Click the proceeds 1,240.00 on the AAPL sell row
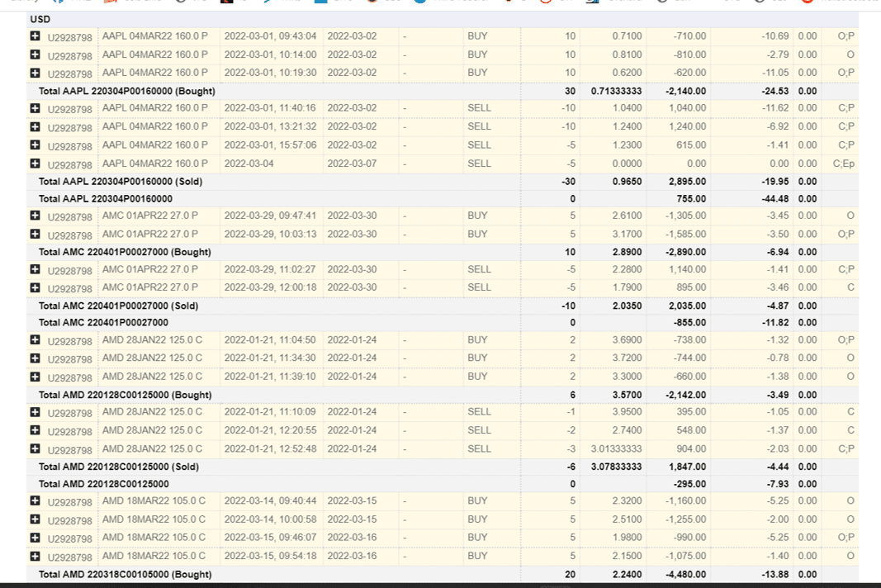The image size is (881, 588). click(688, 126)
